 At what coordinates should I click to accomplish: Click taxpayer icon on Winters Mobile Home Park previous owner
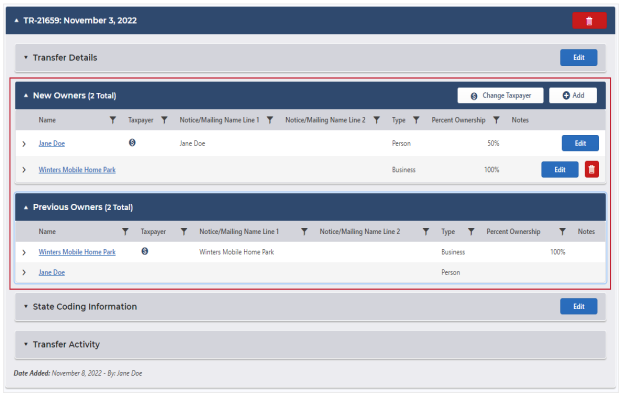pos(145,251)
